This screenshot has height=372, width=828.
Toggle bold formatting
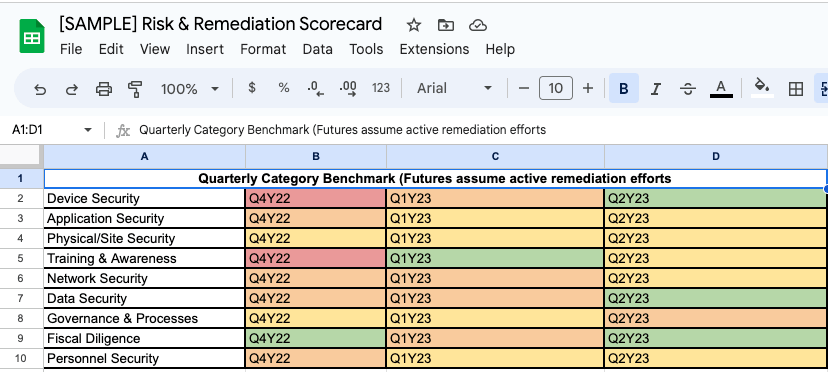pos(624,88)
